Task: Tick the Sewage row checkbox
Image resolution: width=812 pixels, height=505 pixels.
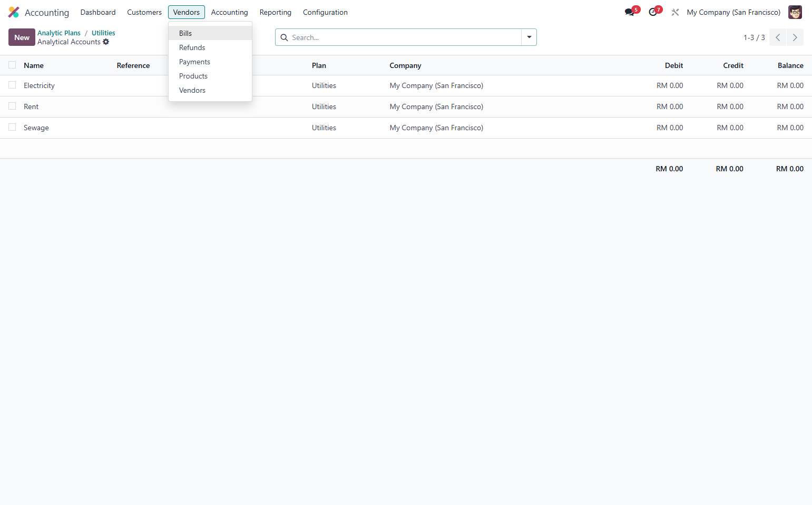Action: pos(12,127)
